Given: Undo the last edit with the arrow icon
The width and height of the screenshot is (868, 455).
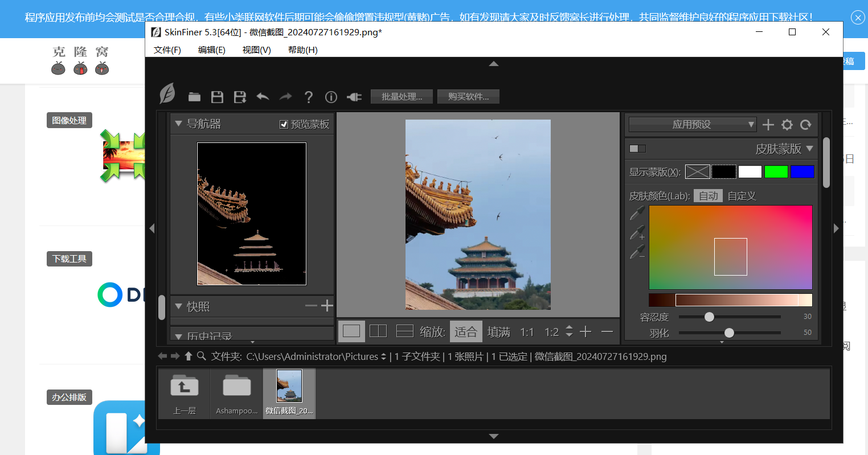Looking at the screenshot, I should (x=263, y=97).
